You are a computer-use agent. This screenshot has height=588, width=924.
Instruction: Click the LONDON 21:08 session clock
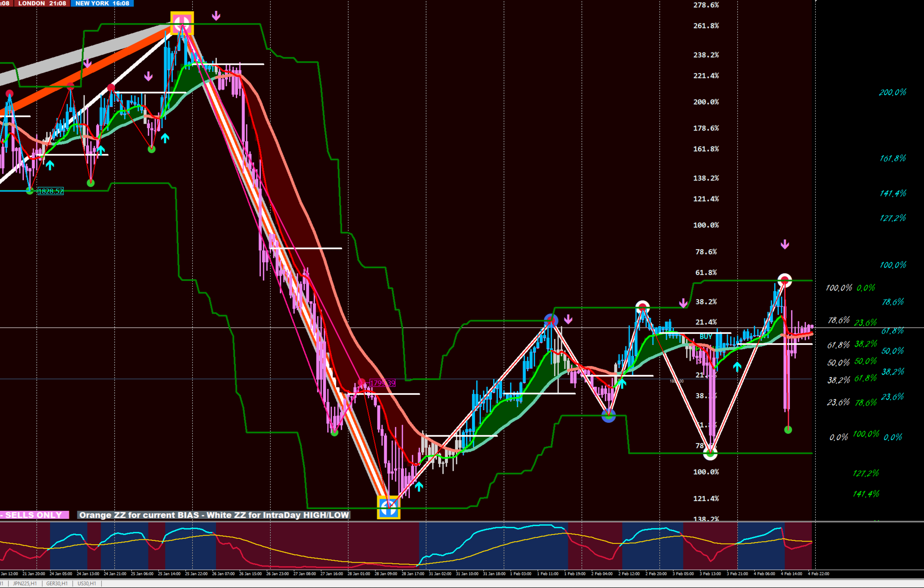click(42, 3)
